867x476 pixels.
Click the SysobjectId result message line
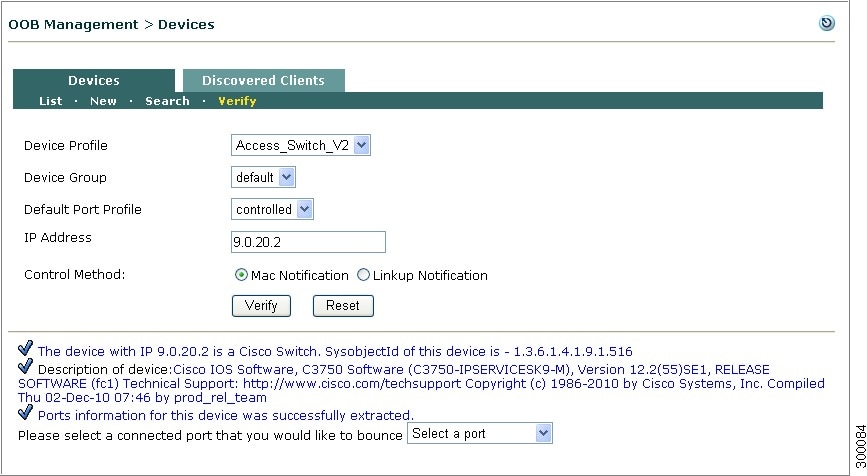click(x=335, y=352)
